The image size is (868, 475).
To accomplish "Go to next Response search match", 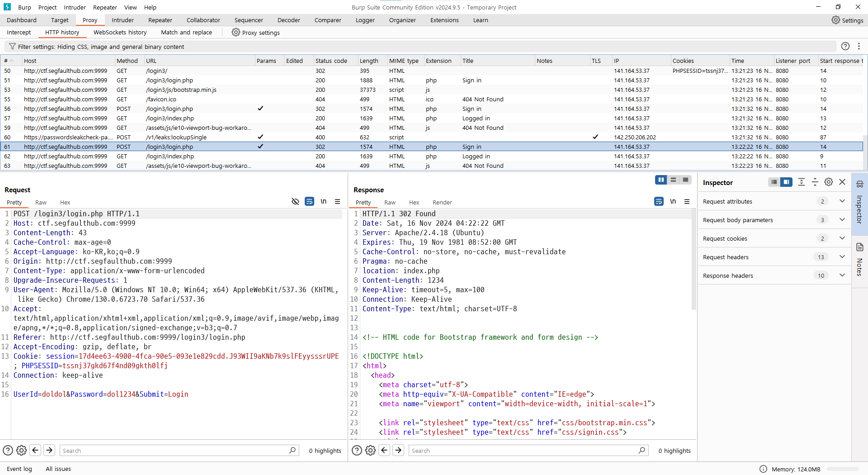I will coord(398,450).
